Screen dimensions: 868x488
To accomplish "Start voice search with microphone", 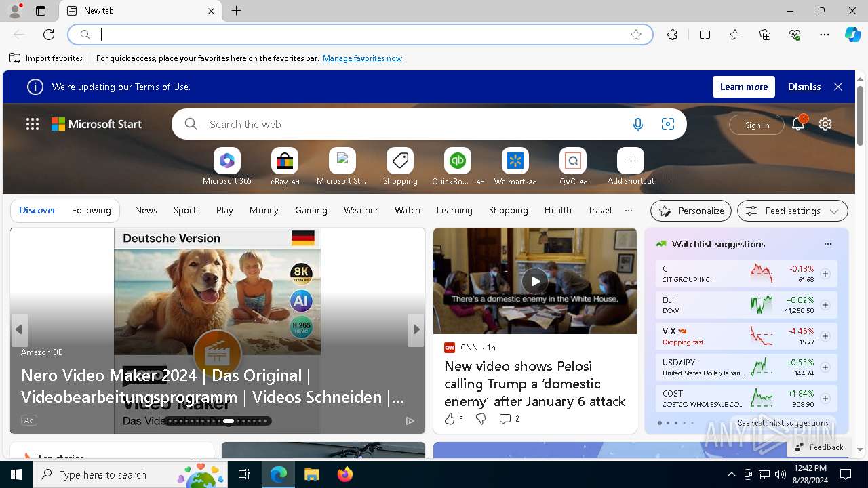I will tap(637, 124).
